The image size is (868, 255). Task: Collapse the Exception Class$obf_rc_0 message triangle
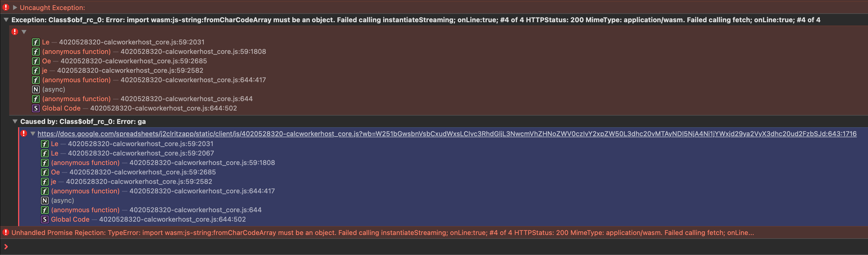tap(6, 20)
